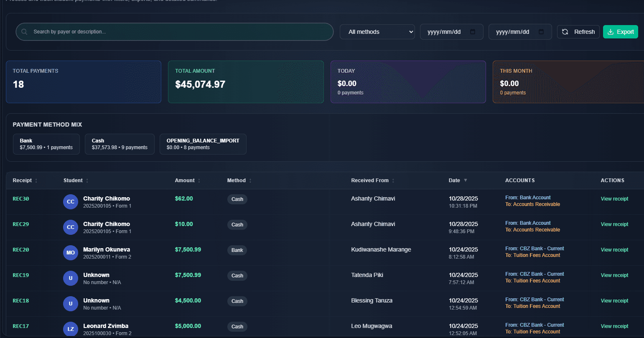Toggle sorting on the Amount column
Screen dimensions: 644x338
coord(199,180)
